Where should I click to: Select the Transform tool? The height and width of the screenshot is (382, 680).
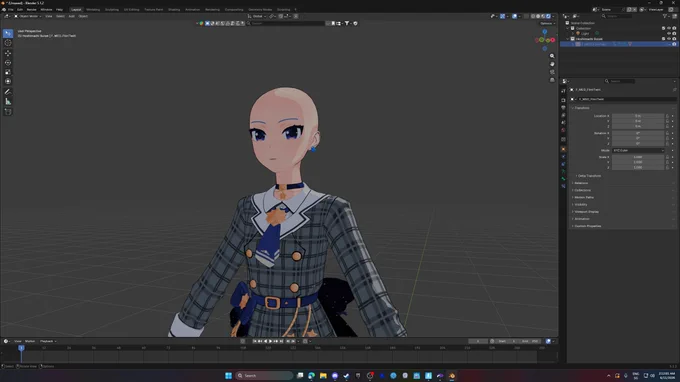(8, 82)
